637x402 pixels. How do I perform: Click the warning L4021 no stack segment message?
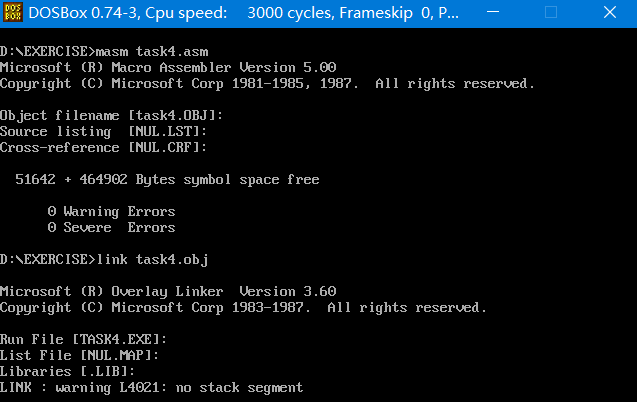[x=151, y=387]
